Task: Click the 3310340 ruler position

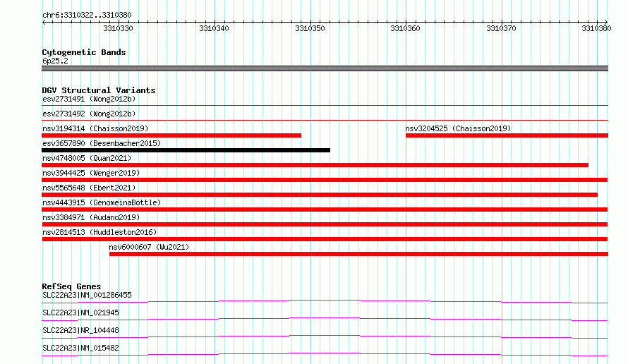Action: 215,28
